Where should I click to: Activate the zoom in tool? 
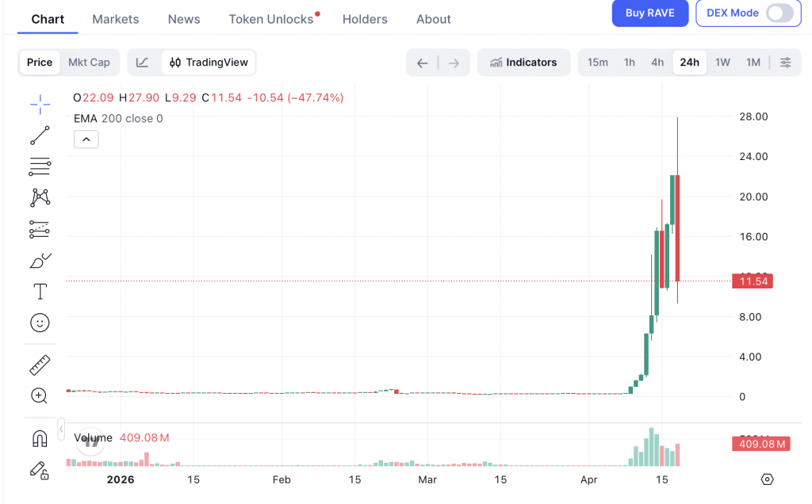(40, 395)
